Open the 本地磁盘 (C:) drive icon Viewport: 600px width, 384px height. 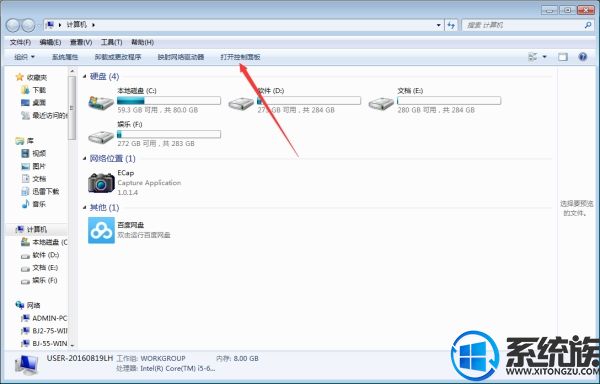coord(101,103)
